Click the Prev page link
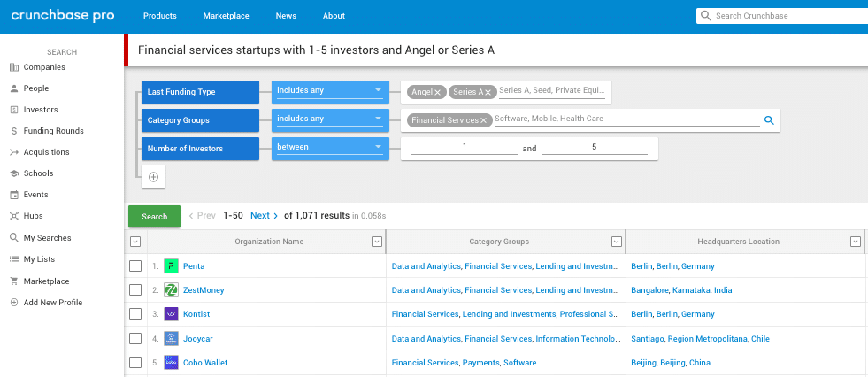The width and height of the screenshot is (868, 377). coord(202,215)
